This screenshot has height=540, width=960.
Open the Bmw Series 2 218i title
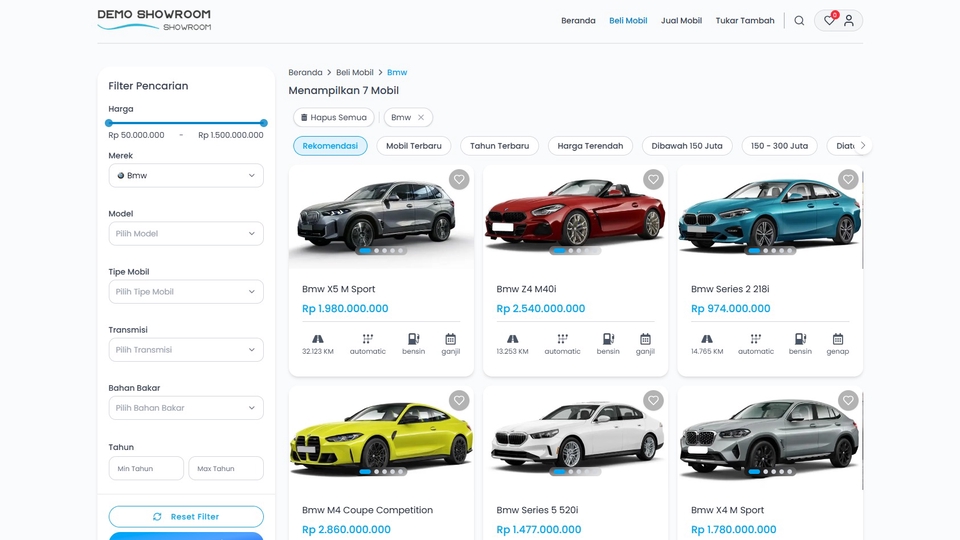(x=730, y=289)
